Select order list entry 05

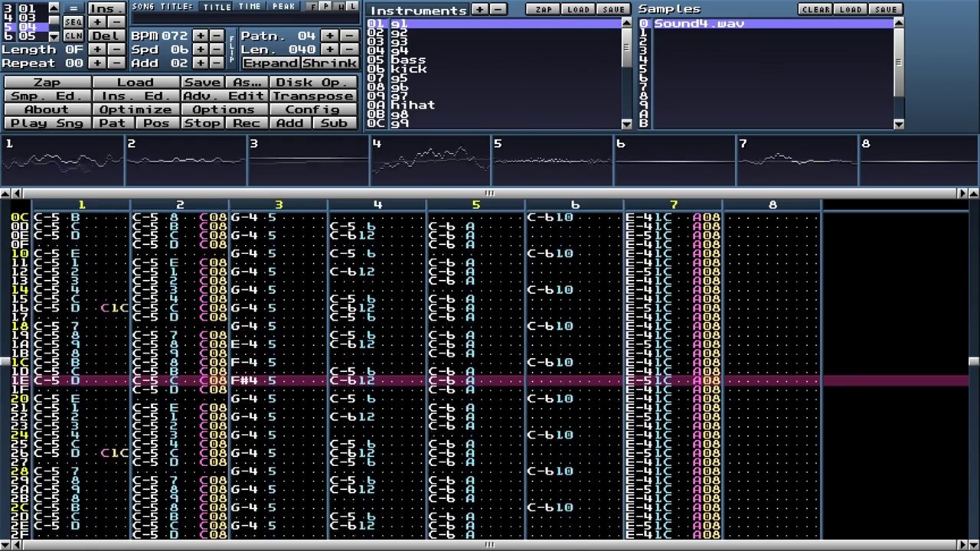27,36
